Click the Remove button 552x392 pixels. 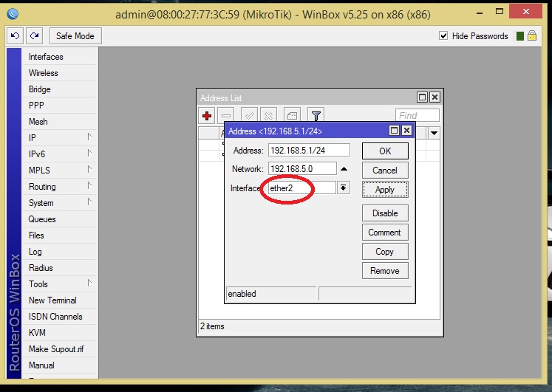[x=385, y=271]
